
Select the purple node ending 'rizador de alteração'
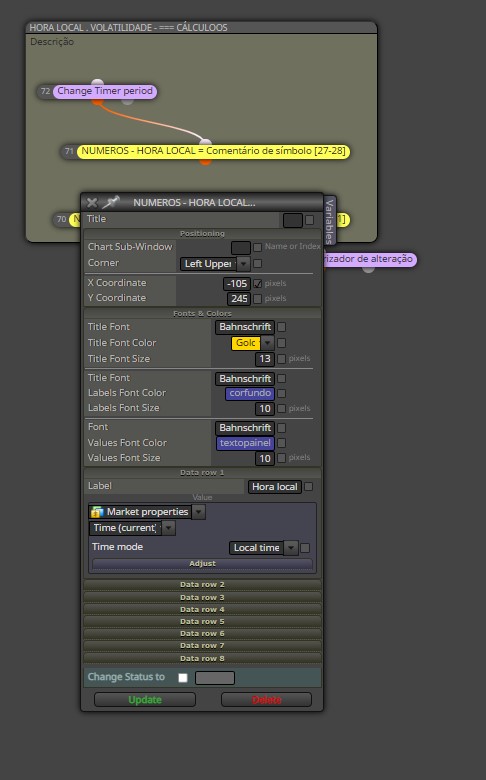tap(370, 259)
